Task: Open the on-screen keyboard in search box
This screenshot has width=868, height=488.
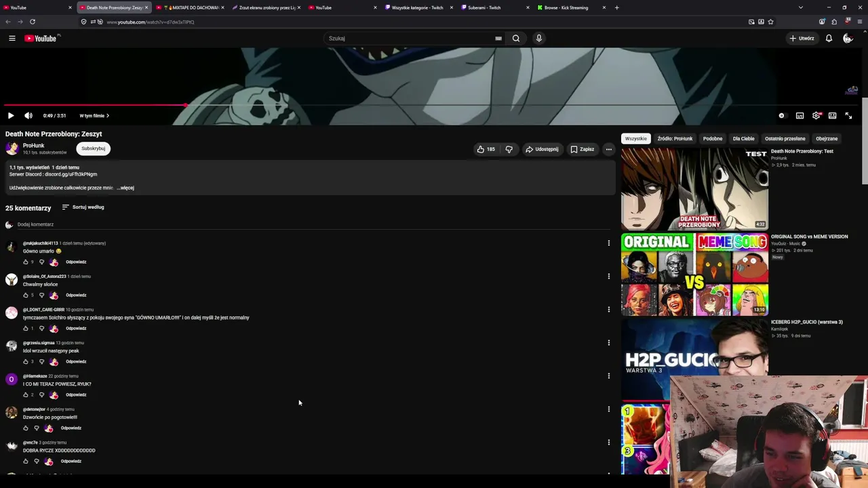Action: click(x=498, y=39)
